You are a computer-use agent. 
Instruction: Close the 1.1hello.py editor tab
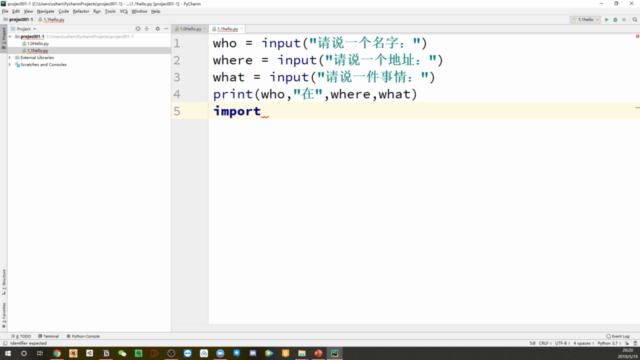pyautogui.click(x=241, y=29)
